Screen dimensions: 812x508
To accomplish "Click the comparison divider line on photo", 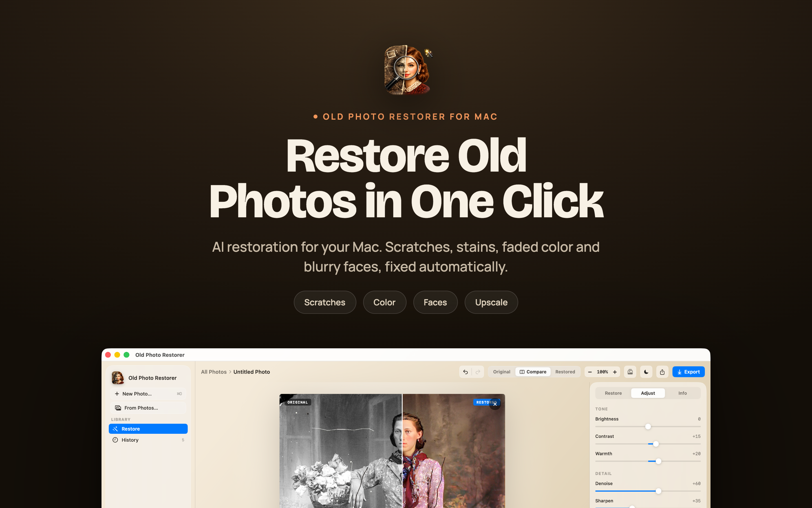I will tap(402, 451).
